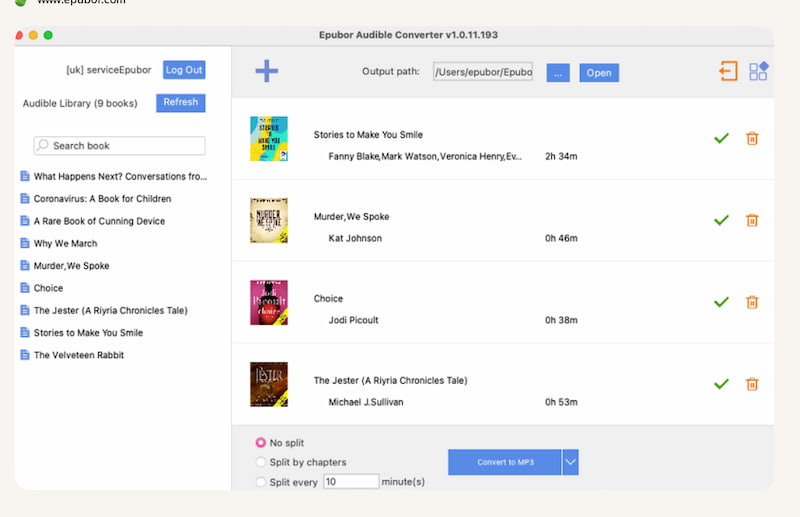The width and height of the screenshot is (800, 517).
Task: Select Choice in the sidebar library
Action: point(48,288)
